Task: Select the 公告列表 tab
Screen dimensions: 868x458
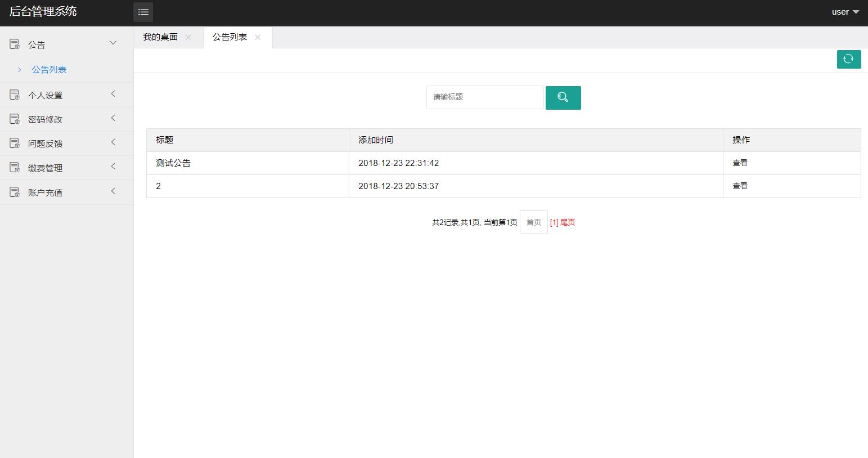Action: (230, 37)
